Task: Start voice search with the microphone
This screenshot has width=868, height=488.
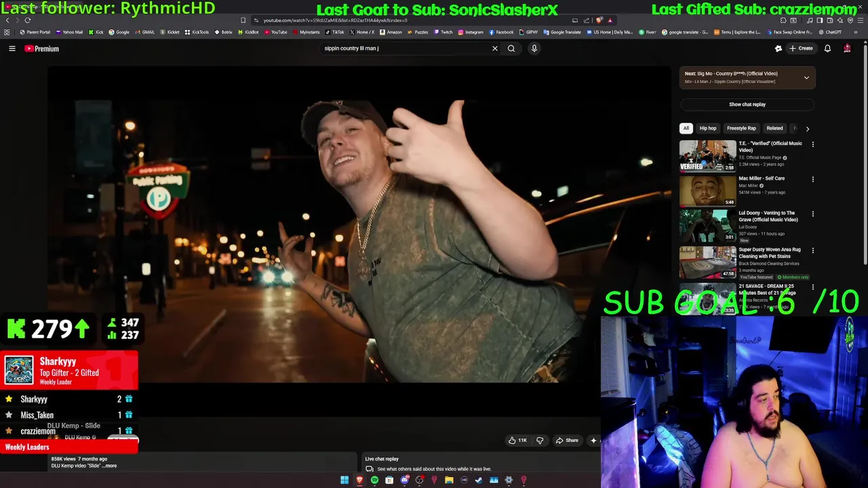Action: coord(534,49)
